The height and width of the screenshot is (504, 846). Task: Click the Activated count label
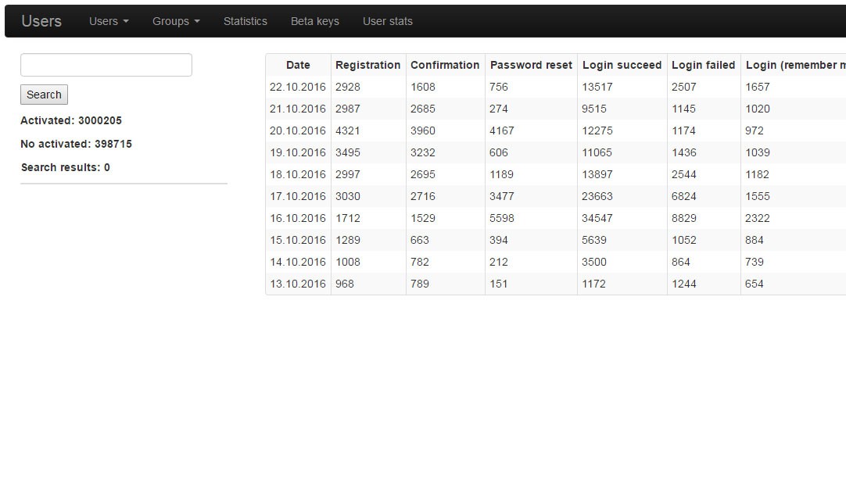(x=71, y=120)
